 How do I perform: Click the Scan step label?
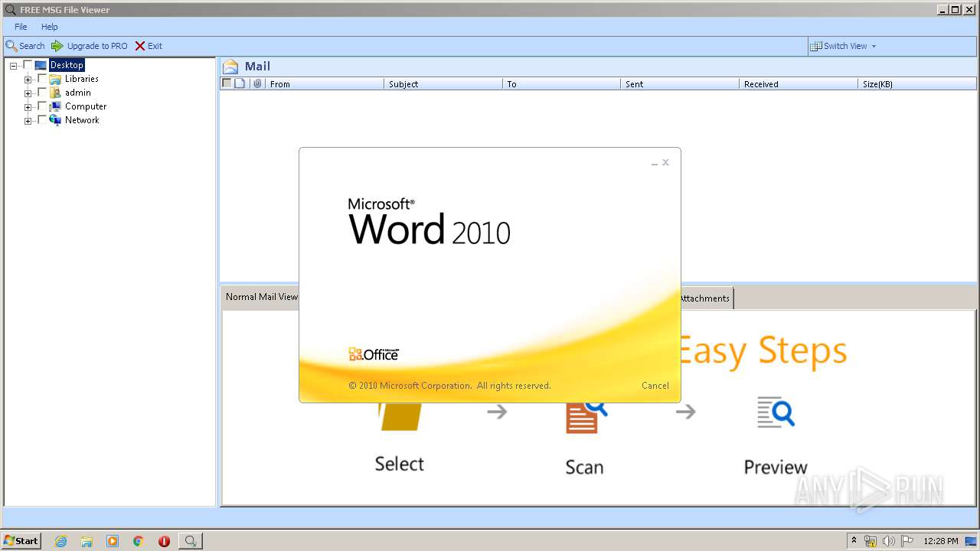click(x=584, y=467)
